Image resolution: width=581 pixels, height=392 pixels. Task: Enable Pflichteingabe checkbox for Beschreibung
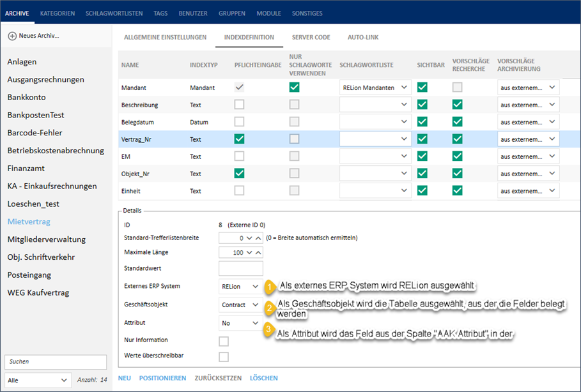pos(239,105)
